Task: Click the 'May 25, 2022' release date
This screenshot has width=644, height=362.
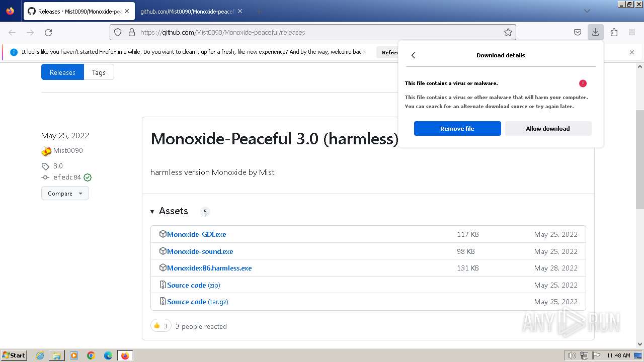Action: tap(65, 135)
